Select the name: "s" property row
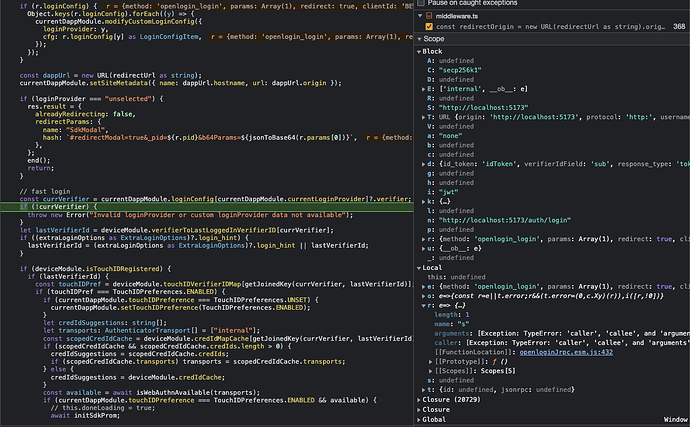This screenshot has width=690, height=427. tap(451, 324)
